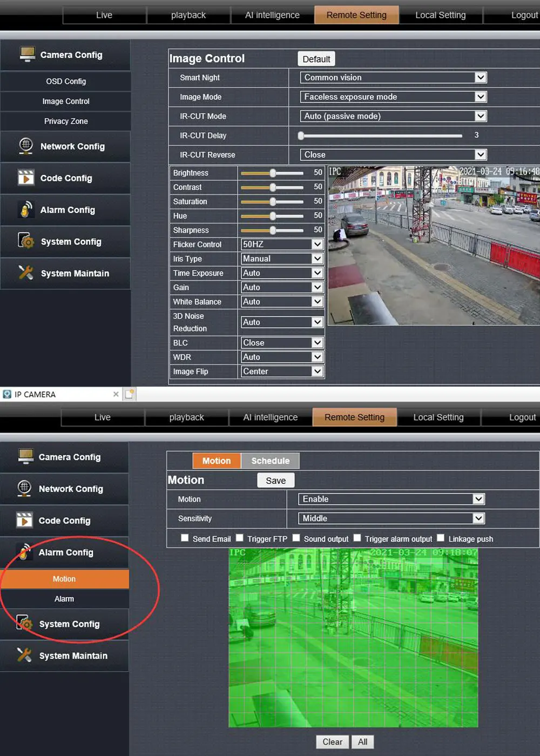Image resolution: width=540 pixels, height=756 pixels.
Task: Open the IR-CUT Mode dropdown
Action: [393, 116]
